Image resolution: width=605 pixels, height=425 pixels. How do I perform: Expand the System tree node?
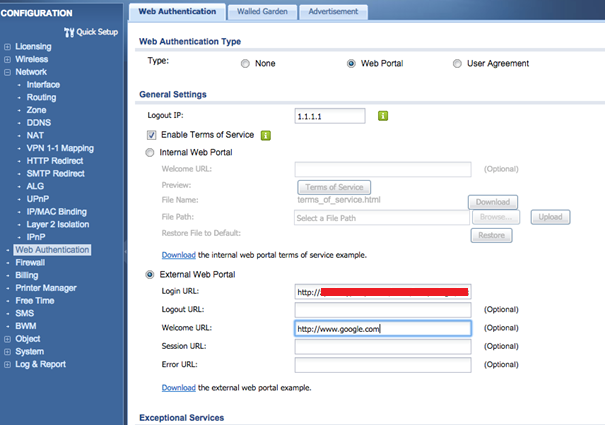point(8,352)
